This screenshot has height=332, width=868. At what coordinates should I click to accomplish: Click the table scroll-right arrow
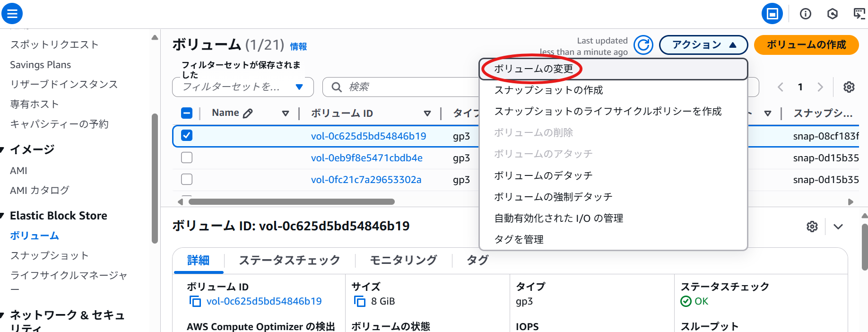851,202
